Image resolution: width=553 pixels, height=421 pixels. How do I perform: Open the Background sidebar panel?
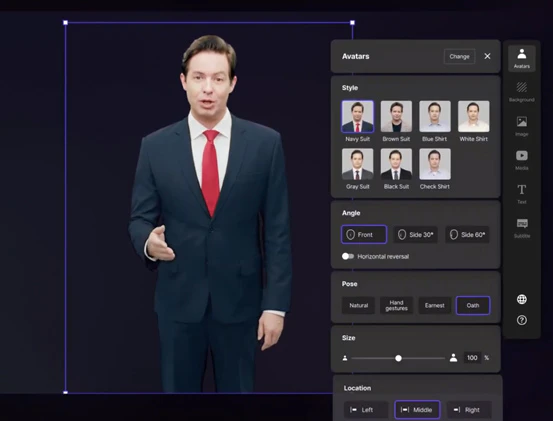click(522, 92)
